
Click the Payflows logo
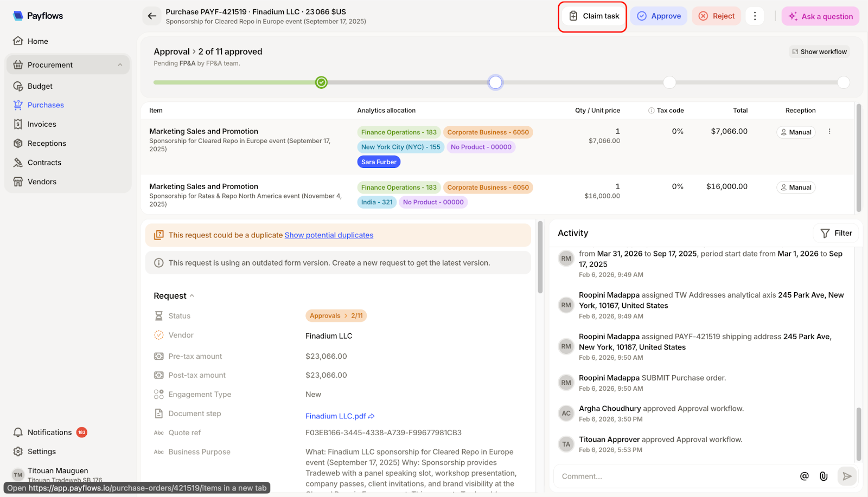[x=38, y=16]
